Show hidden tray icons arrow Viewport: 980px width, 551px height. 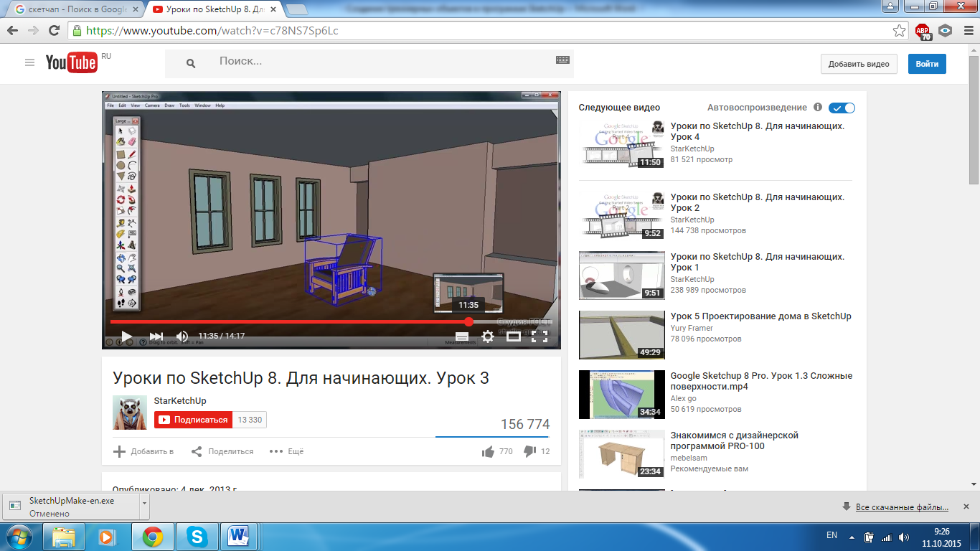coord(852,536)
